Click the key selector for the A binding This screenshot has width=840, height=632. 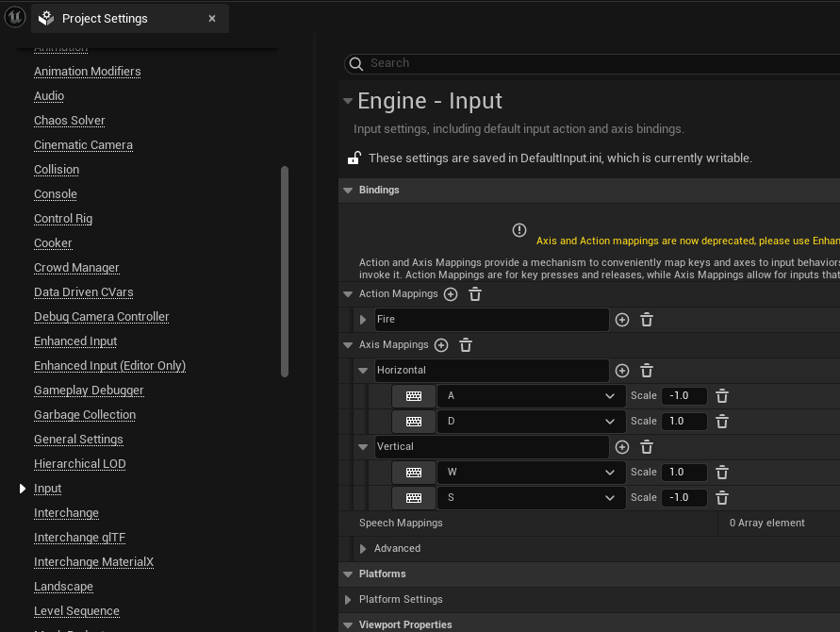pyautogui.click(x=414, y=396)
